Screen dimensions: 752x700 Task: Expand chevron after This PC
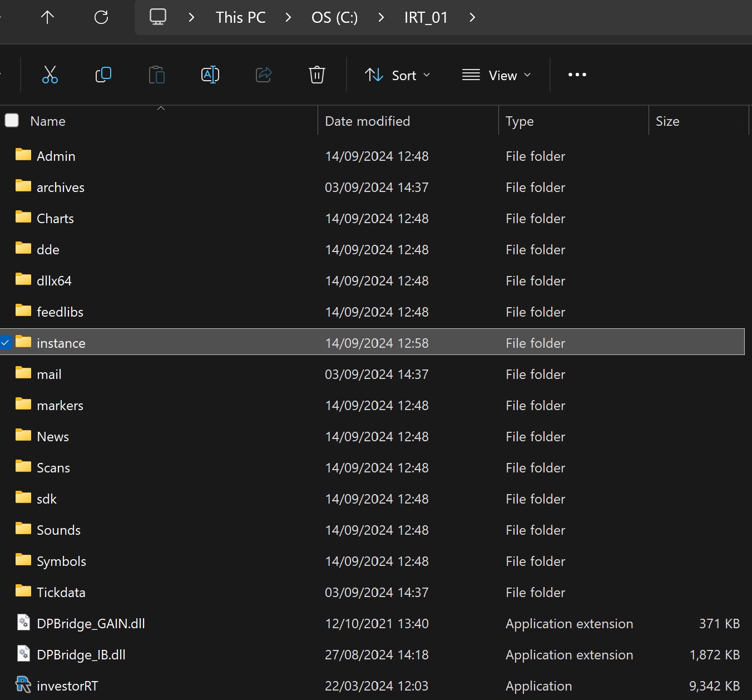[288, 17]
